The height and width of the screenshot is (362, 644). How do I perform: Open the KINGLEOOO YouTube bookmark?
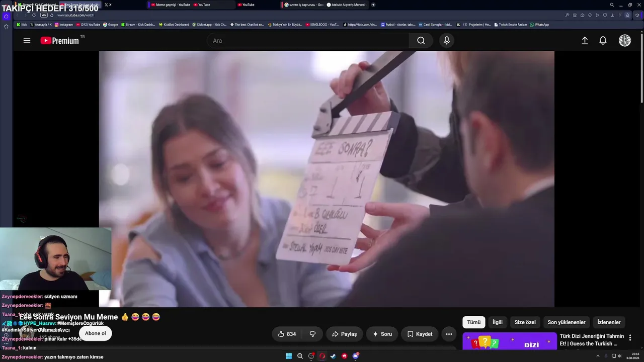323,25
